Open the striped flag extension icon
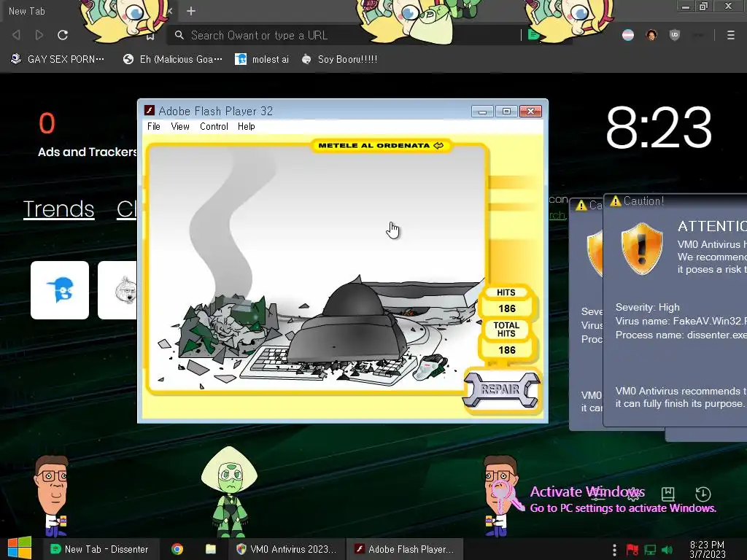This screenshot has width=747, height=560. (x=628, y=35)
